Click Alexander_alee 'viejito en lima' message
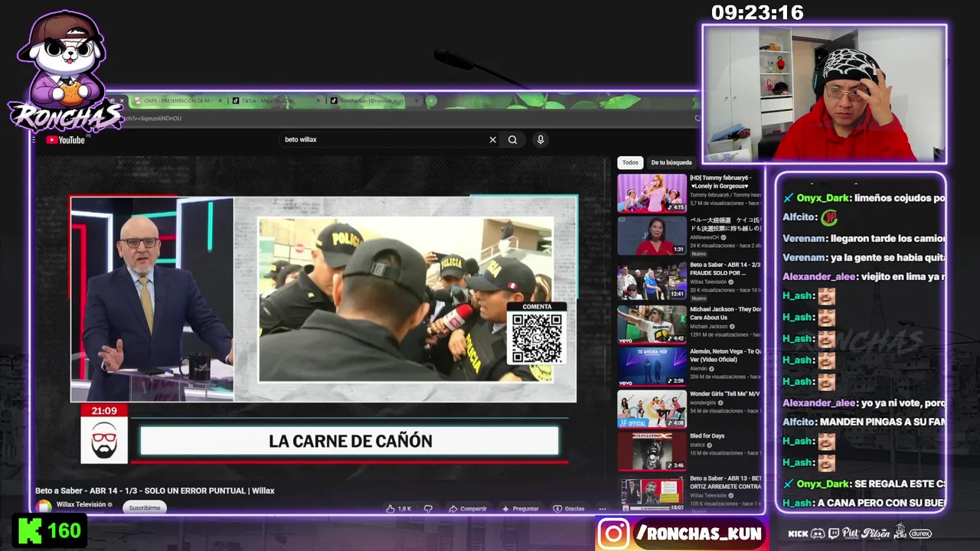Image resolution: width=980 pixels, height=551 pixels. 864,276
